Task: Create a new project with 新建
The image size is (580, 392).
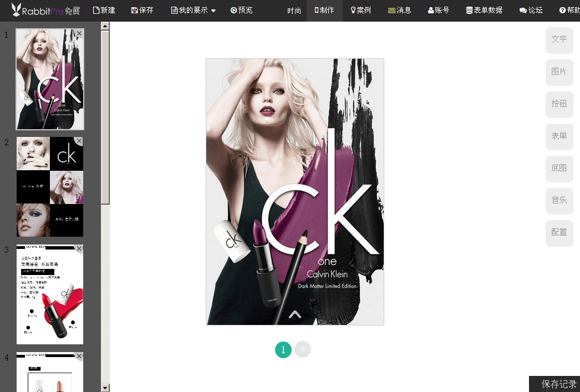Action: pyautogui.click(x=104, y=10)
